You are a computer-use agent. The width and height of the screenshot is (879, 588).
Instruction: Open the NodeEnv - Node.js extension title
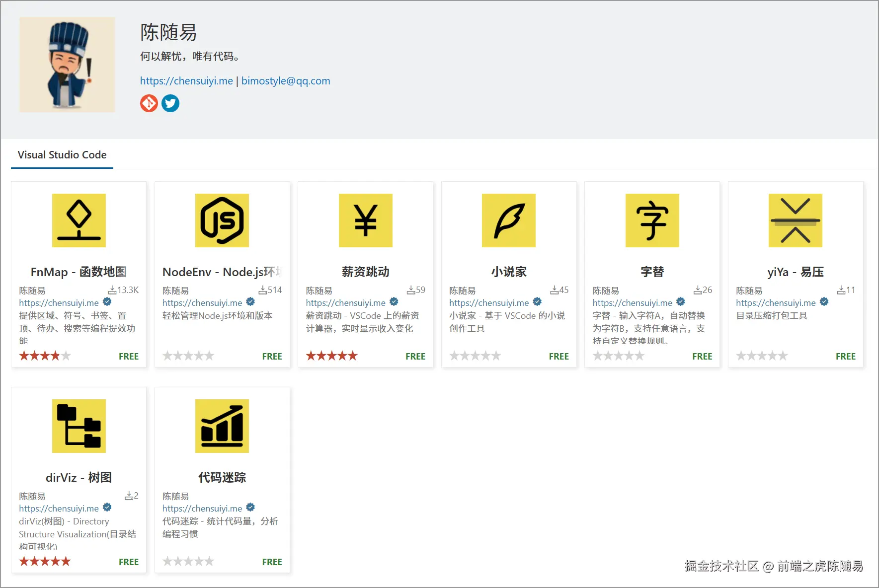point(222,272)
